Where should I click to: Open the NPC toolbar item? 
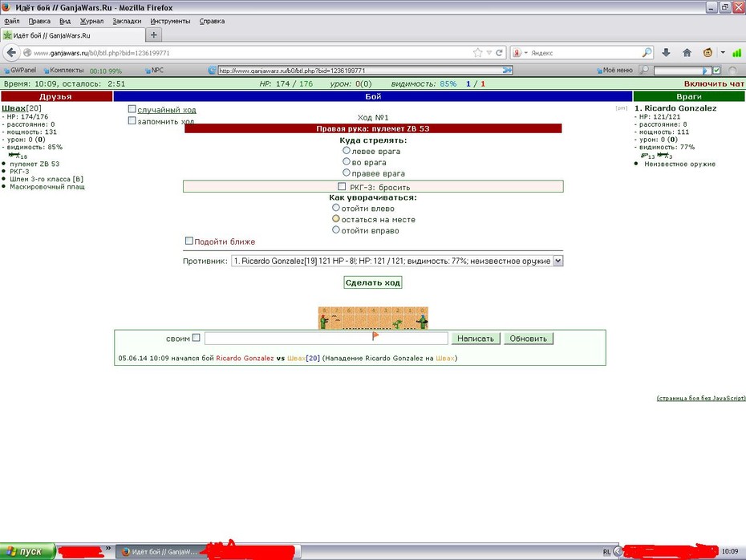pyautogui.click(x=154, y=71)
